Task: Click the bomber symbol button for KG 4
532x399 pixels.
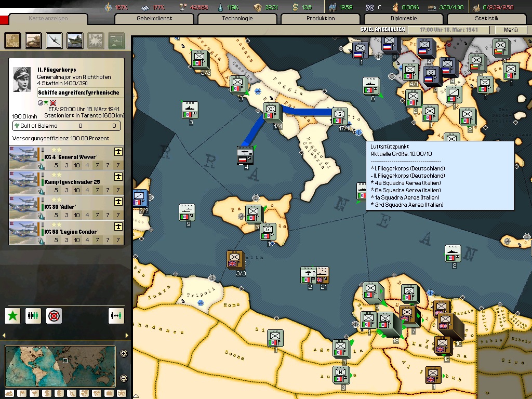Action: pyautogui.click(x=118, y=152)
